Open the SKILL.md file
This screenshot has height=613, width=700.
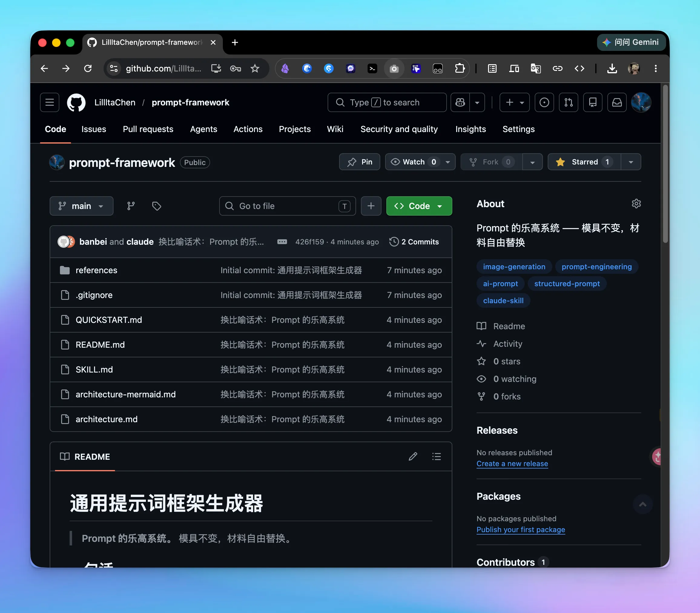click(x=94, y=369)
